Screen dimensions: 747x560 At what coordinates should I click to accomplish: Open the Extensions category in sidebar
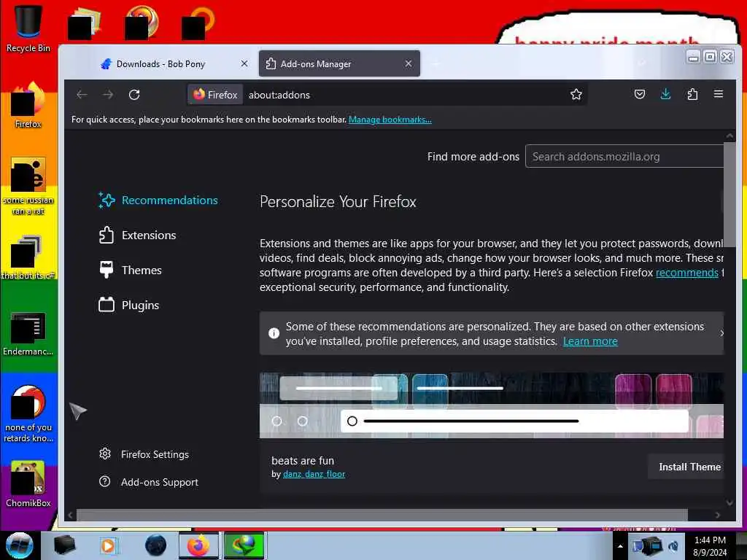coord(137,236)
